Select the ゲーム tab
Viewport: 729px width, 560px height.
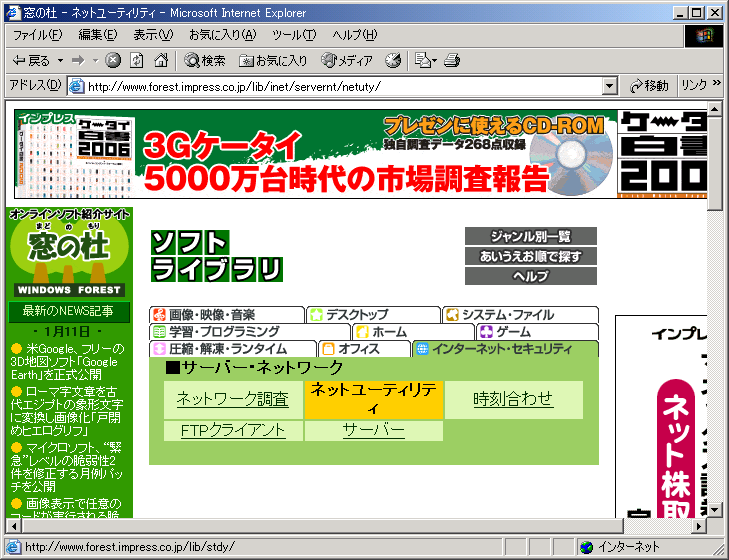pos(537,332)
